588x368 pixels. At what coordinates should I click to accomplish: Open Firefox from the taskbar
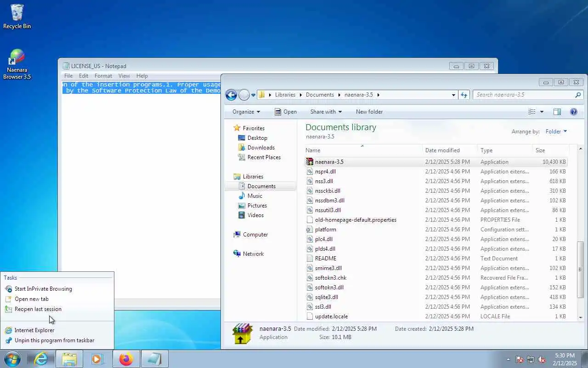tap(126, 359)
